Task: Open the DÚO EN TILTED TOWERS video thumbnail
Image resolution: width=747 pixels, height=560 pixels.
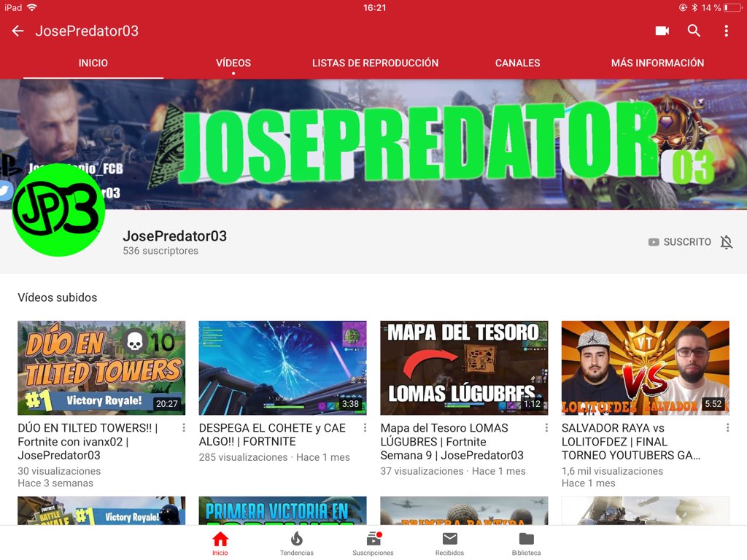Action: [101, 367]
